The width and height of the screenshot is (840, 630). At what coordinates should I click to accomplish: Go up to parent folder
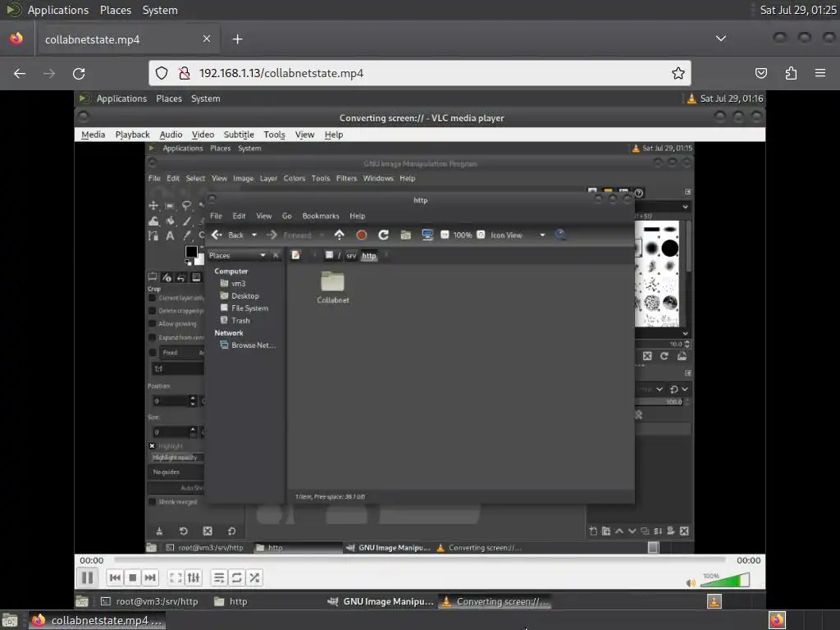[x=339, y=235]
